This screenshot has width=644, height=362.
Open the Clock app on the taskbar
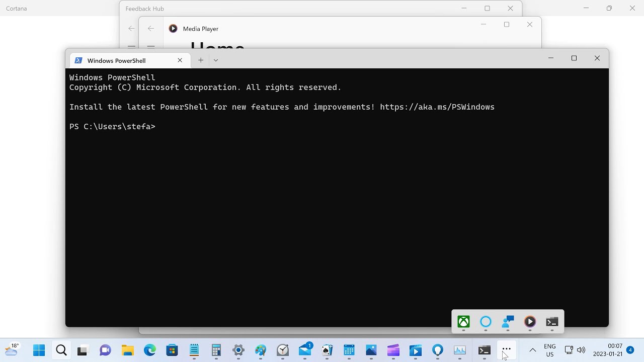click(x=283, y=350)
